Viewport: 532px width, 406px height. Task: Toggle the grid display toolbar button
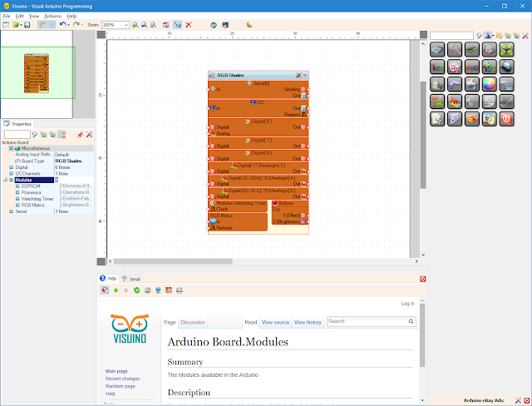pyautogui.click(x=52, y=25)
